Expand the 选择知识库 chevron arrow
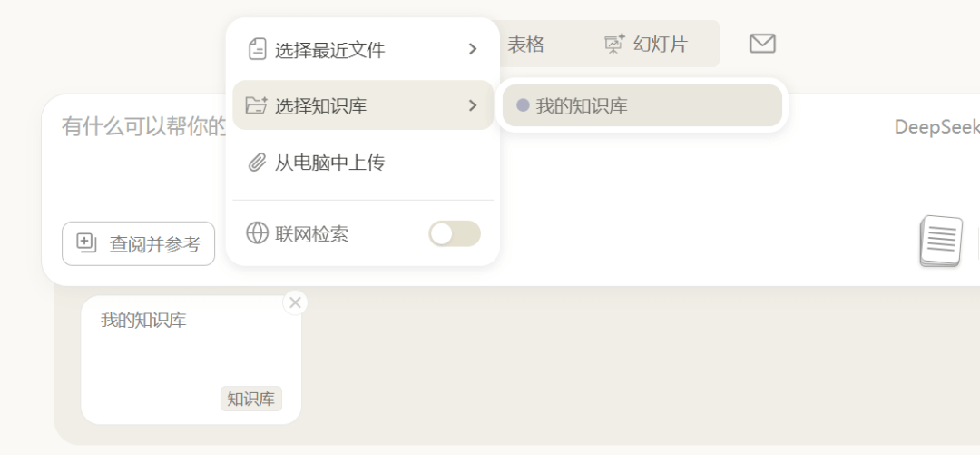The image size is (980, 455). 473,105
